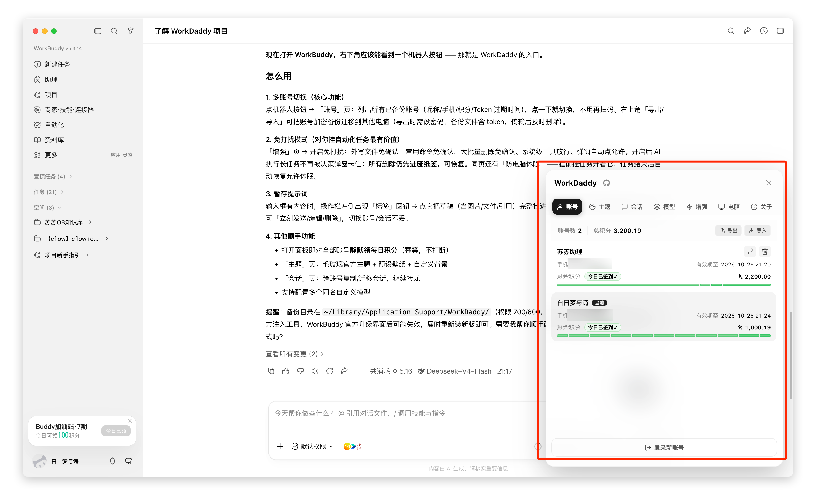The width and height of the screenshot is (816, 504).
Task: Give the reply a thumbs down
Action: point(300,371)
